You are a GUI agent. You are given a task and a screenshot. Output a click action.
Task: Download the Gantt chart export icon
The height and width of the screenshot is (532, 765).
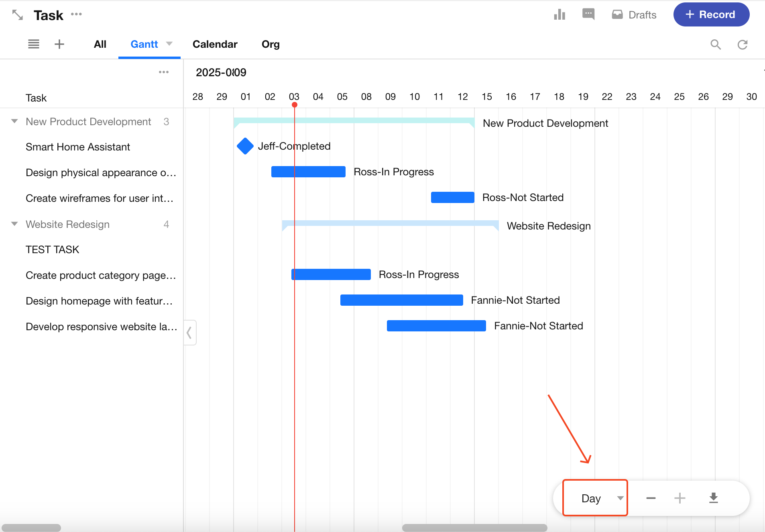pyautogui.click(x=713, y=498)
